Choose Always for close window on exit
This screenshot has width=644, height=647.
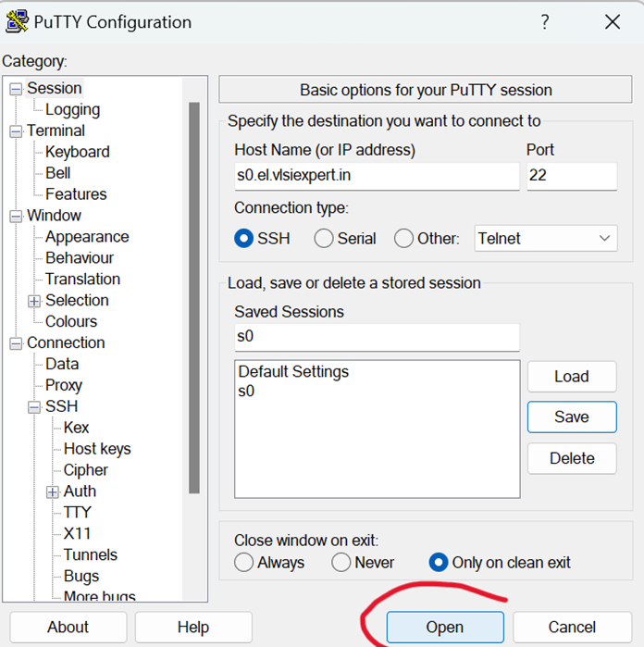(x=243, y=563)
